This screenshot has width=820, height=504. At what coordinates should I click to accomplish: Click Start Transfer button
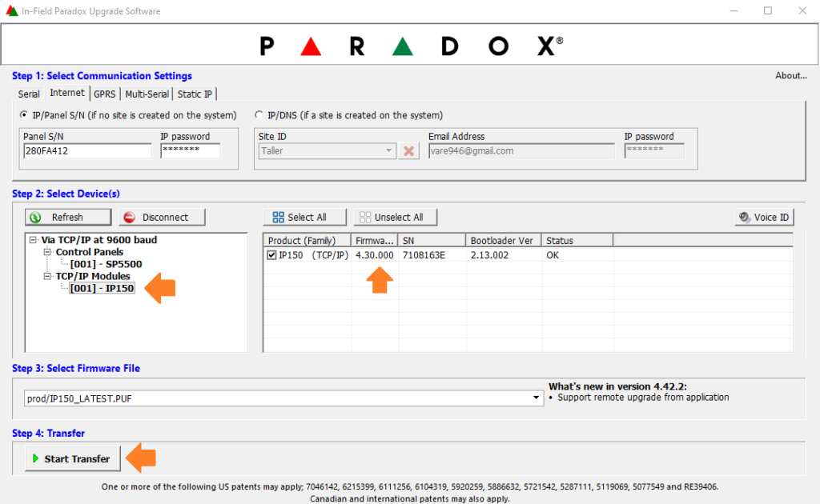tap(73, 458)
